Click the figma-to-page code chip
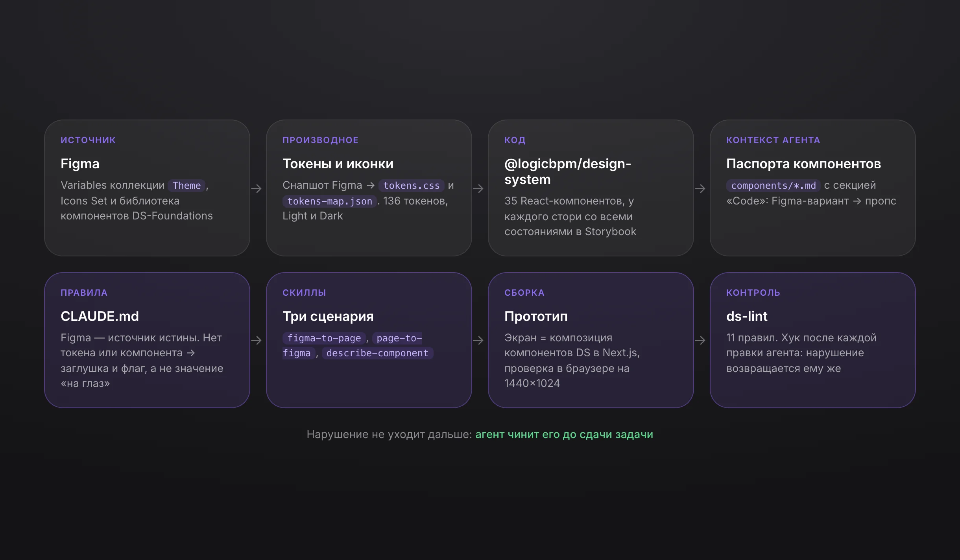Viewport: 960px width, 560px height. [324, 338]
